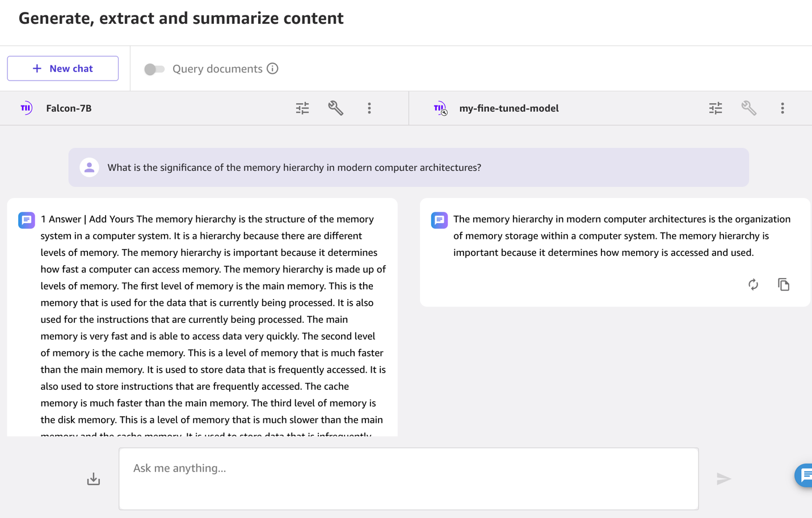812x518 pixels.
Task: Click the send message arrow
Action: pyautogui.click(x=723, y=479)
